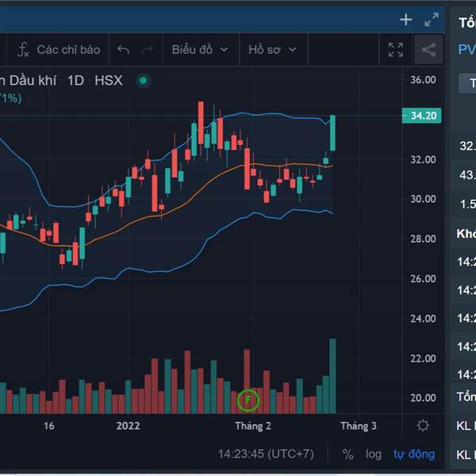Open the Hồ sơ dropdown
The image size is (476, 476).
tap(272, 50)
